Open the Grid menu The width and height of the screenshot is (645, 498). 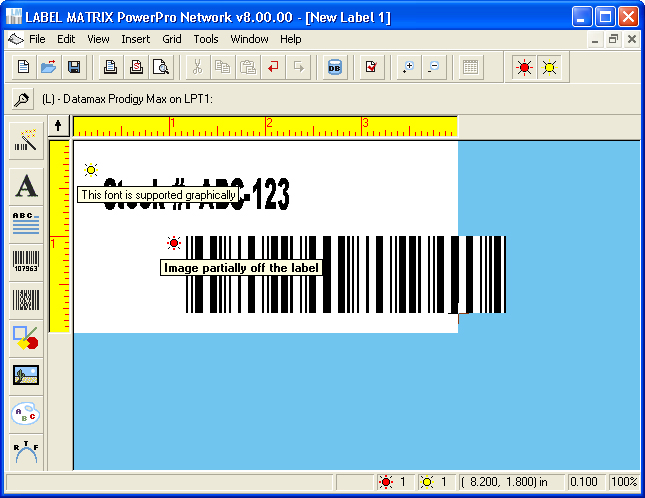pyautogui.click(x=172, y=39)
